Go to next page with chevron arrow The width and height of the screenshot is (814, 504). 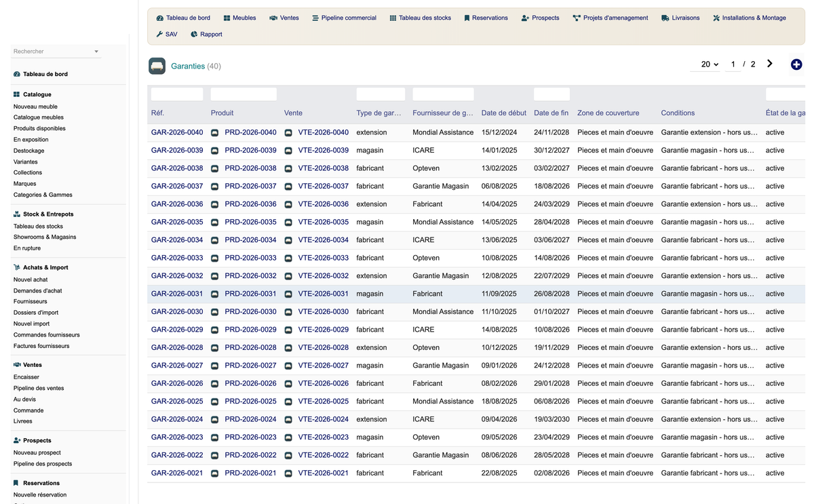(x=770, y=64)
